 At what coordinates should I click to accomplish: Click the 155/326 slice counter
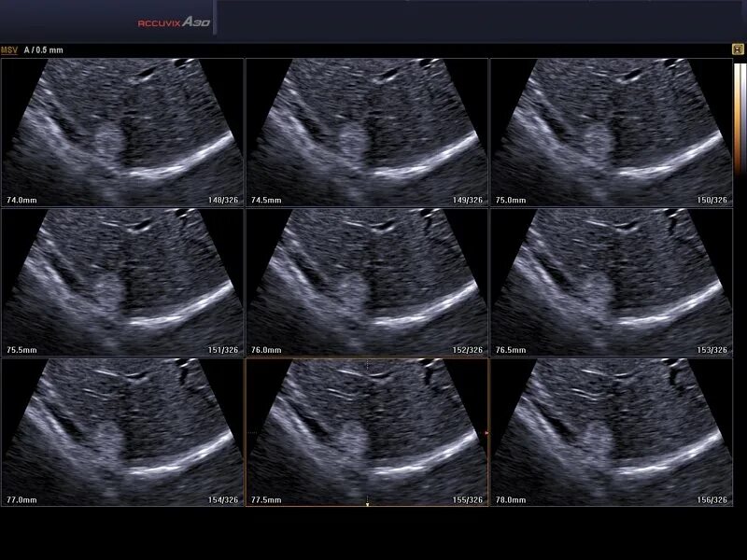[x=468, y=500]
